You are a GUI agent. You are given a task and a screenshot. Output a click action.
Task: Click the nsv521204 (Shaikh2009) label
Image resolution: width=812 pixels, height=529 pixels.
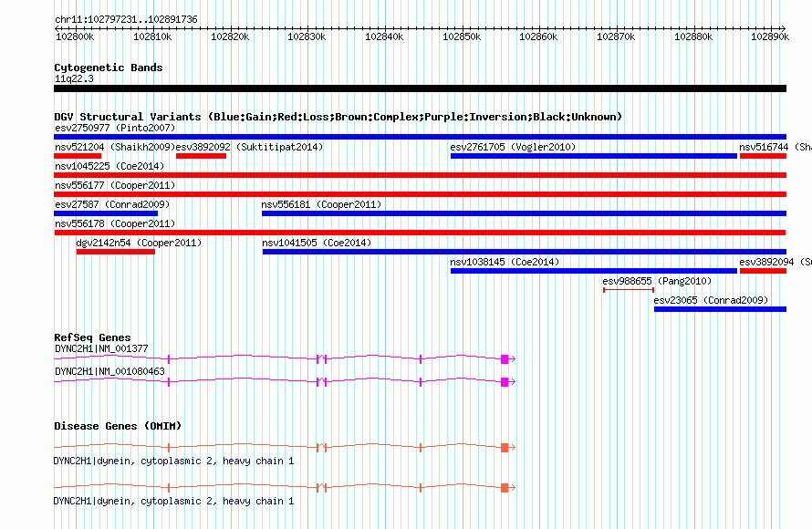click(x=115, y=147)
